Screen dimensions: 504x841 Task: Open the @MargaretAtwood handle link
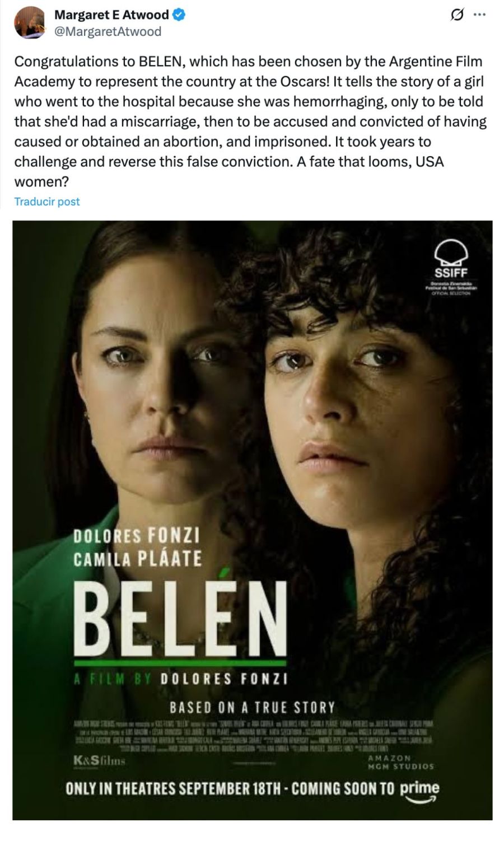point(108,31)
